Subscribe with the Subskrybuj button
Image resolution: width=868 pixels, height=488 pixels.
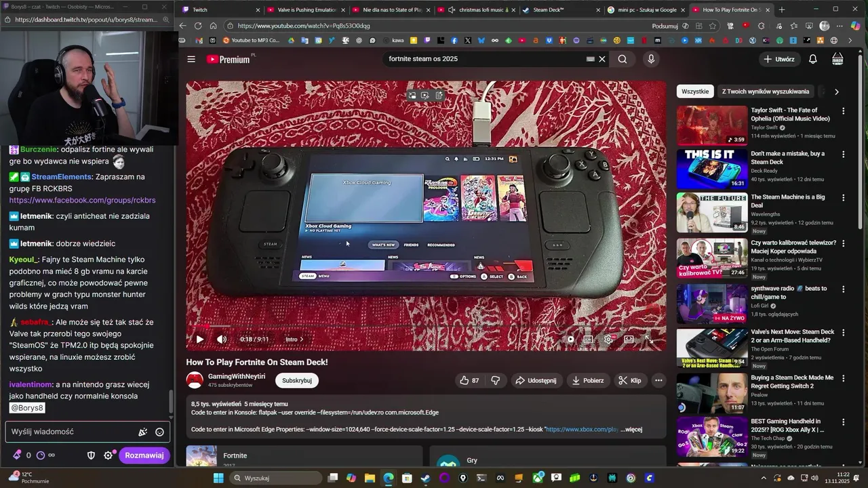click(296, 380)
